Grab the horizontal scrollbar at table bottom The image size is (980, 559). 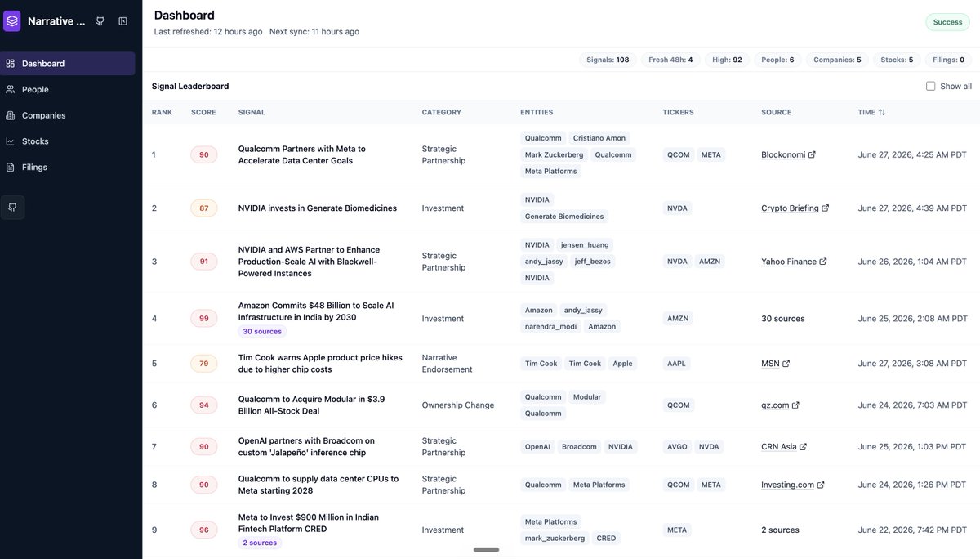coord(487,550)
